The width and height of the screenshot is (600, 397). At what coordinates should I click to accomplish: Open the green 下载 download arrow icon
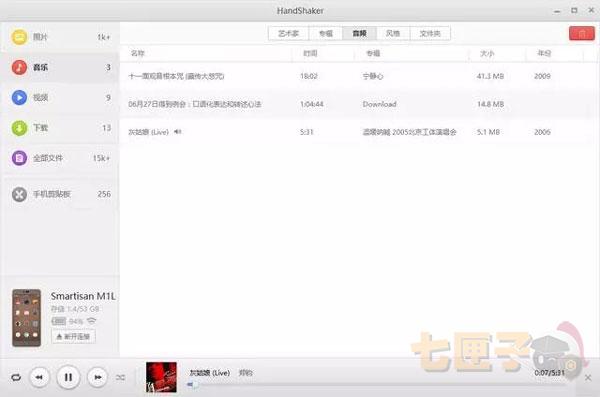click(19, 128)
